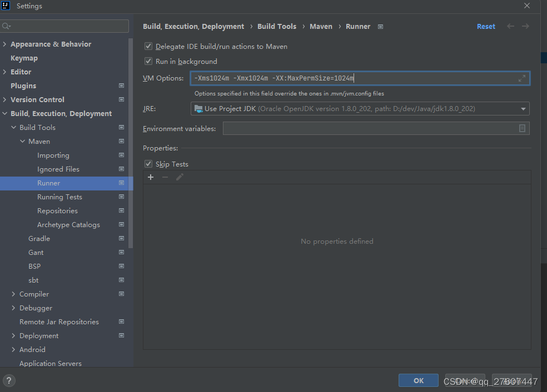Click the Environment variables field
The width and height of the screenshot is (547, 392).
coord(376,129)
